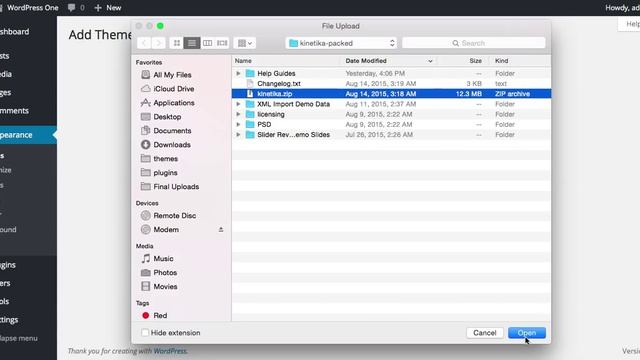
Task: Click the Cancel button
Action: (484, 333)
